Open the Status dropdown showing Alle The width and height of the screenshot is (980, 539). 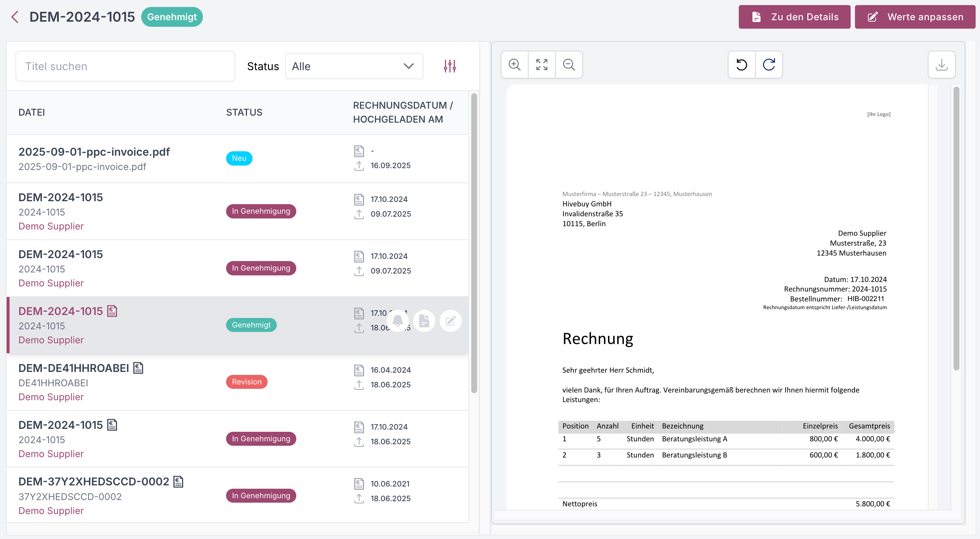(354, 66)
